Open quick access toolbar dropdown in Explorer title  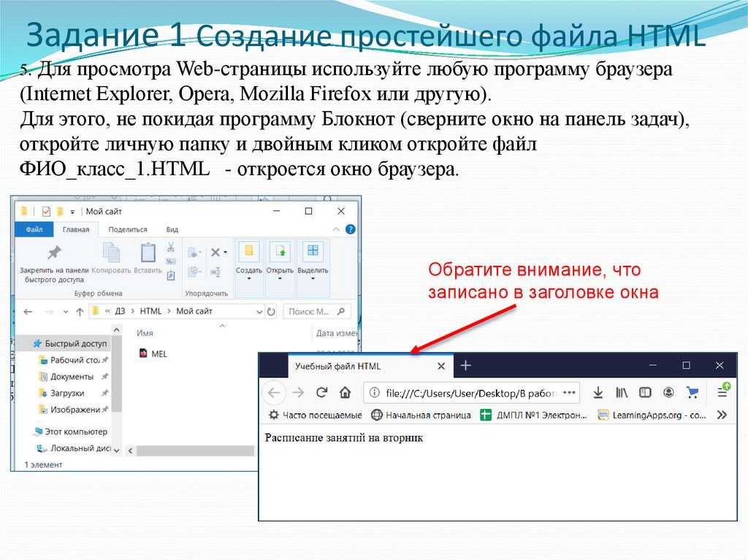pyautogui.click(x=72, y=212)
